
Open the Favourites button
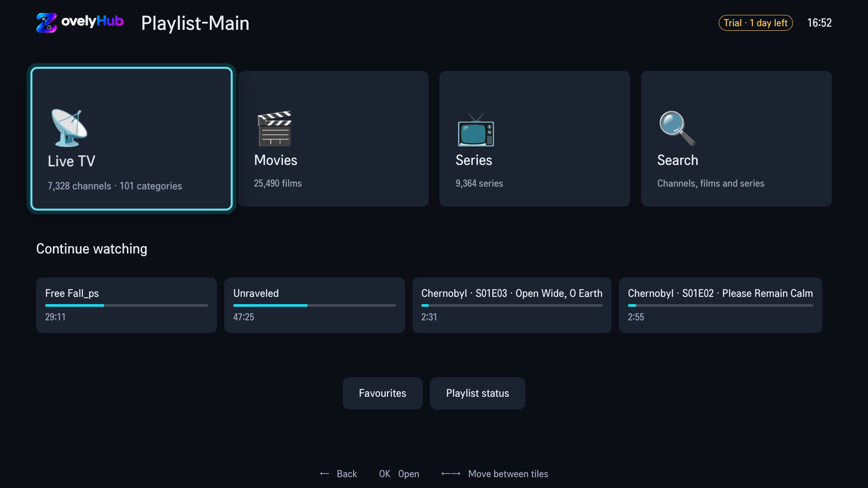(x=382, y=393)
